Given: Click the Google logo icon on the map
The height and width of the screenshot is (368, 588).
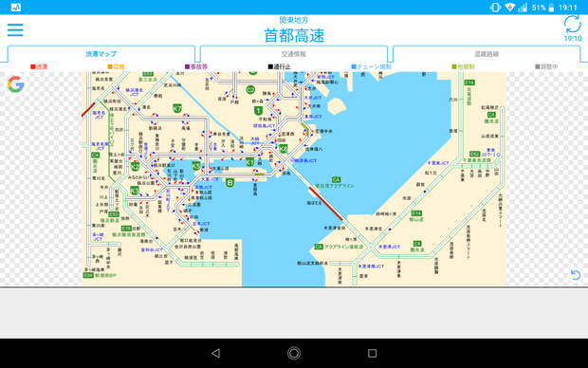Looking at the screenshot, I should click(x=16, y=84).
